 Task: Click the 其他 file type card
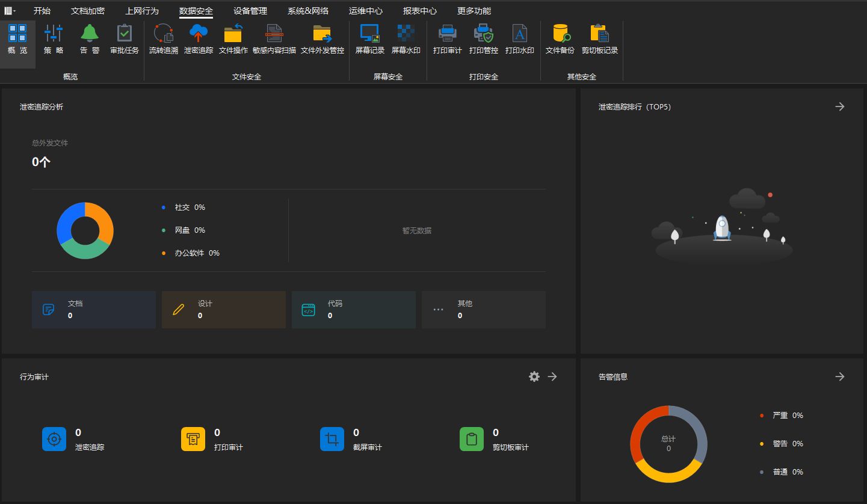click(484, 310)
